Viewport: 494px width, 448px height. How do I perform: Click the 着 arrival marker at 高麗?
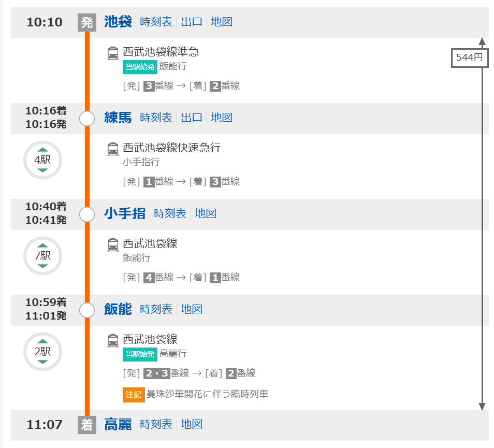[87, 425]
